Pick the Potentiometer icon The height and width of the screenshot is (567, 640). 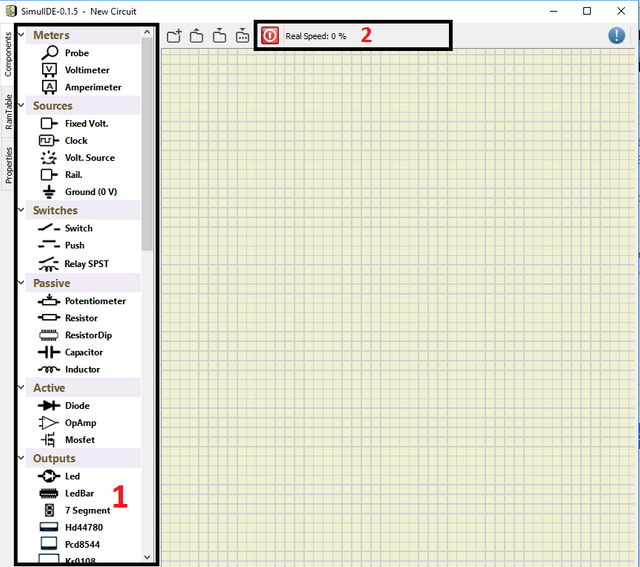(x=49, y=300)
